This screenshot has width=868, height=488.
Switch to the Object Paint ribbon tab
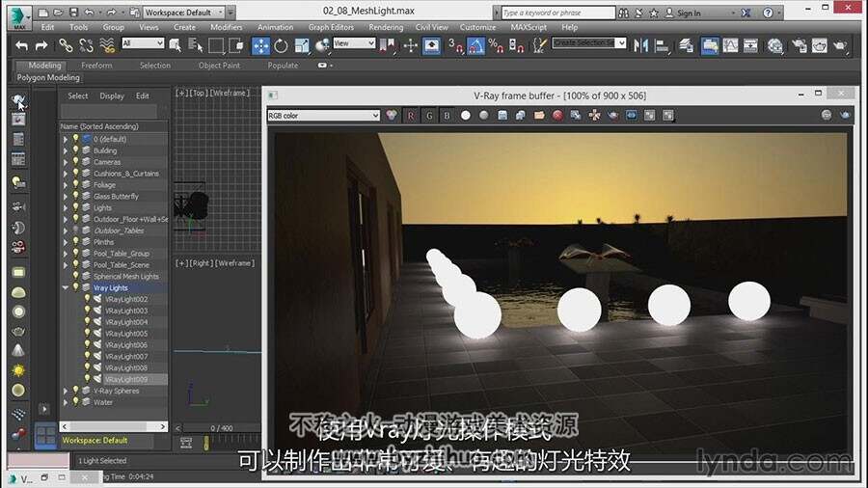click(x=219, y=66)
